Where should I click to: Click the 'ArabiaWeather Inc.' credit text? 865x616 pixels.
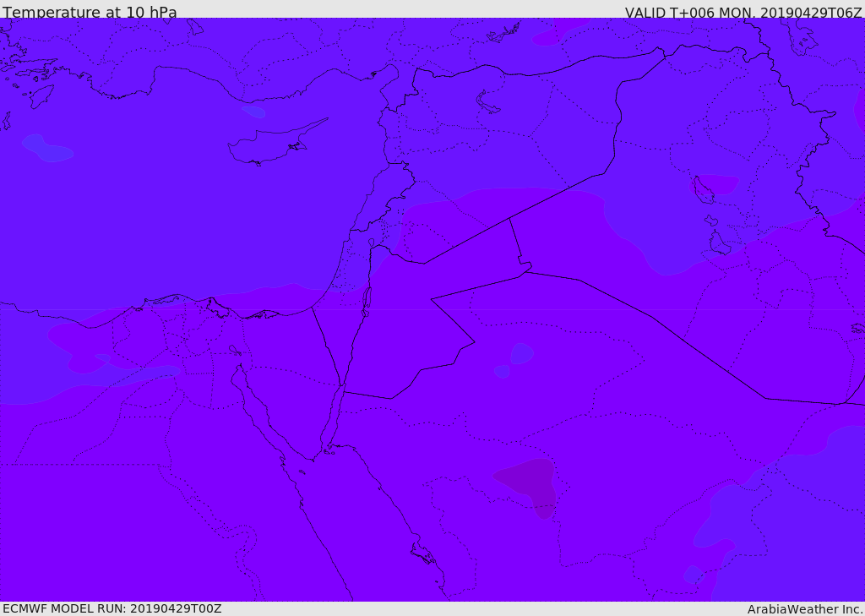806,609
